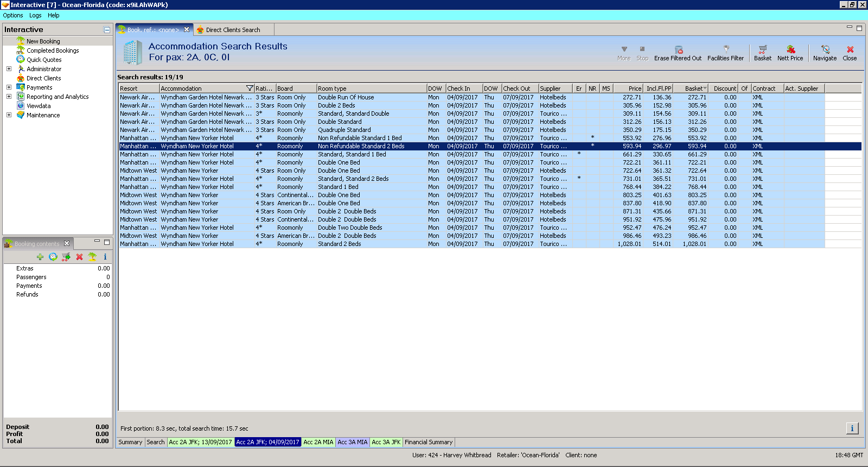The height and width of the screenshot is (467, 868).
Task: Open the Options menu
Action: point(13,15)
